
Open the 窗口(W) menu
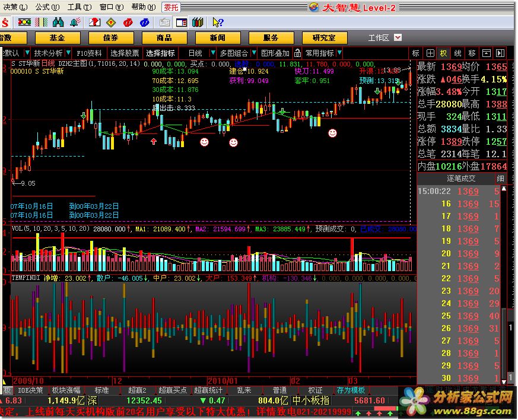coord(112,7)
